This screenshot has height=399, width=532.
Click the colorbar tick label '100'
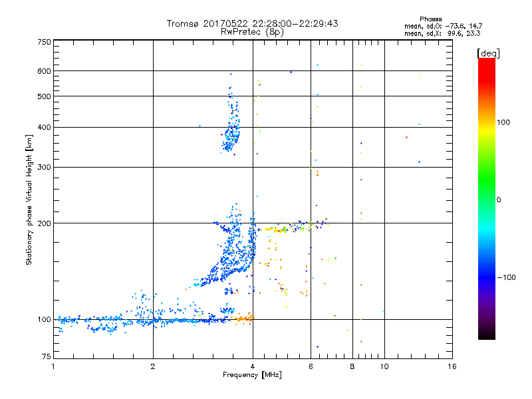click(503, 122)
